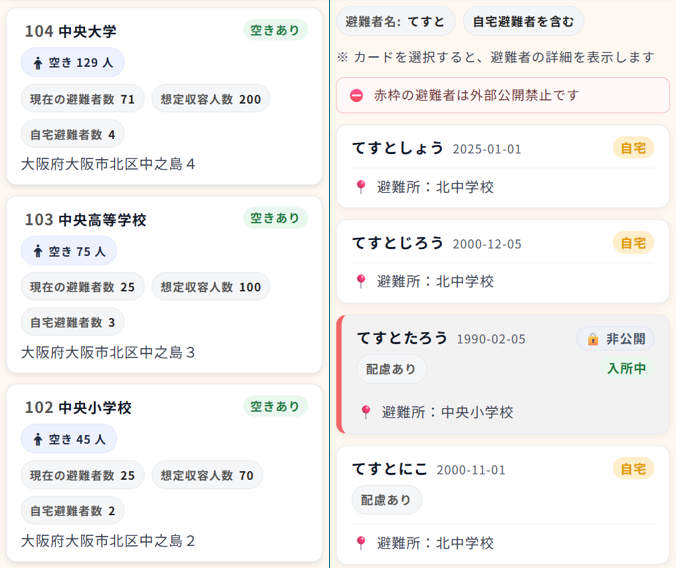Click address 大阪府大阪市北区中之島 4
Image resolution: width=676 pixels, height=568 pixels.
(x=108, y=164)
